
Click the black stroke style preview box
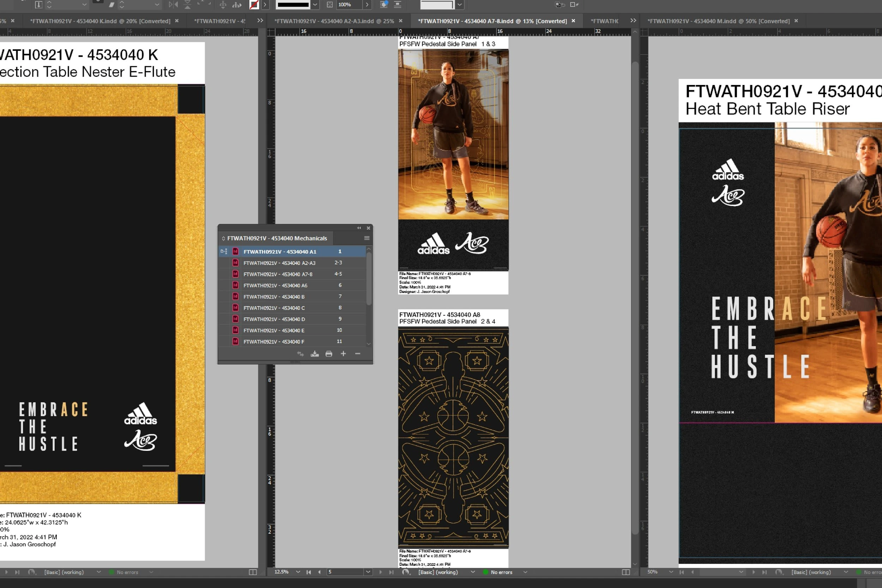pyautogui.click(x=292, y=5)
